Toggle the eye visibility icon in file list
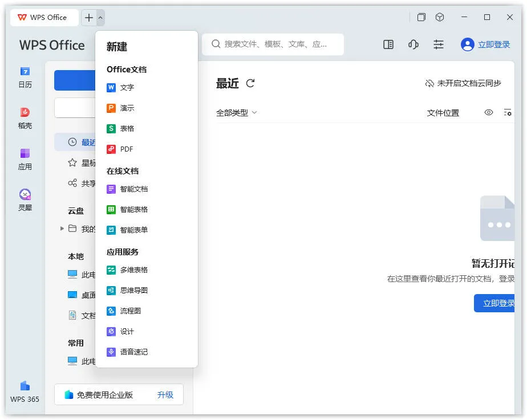This screenshot has height=420, width=527. coord(489,113)
